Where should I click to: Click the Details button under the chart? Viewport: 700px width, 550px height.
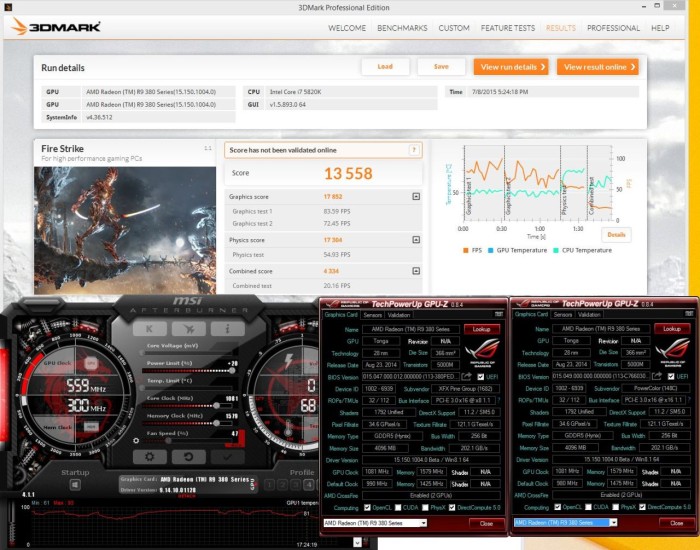click(616, 234)
